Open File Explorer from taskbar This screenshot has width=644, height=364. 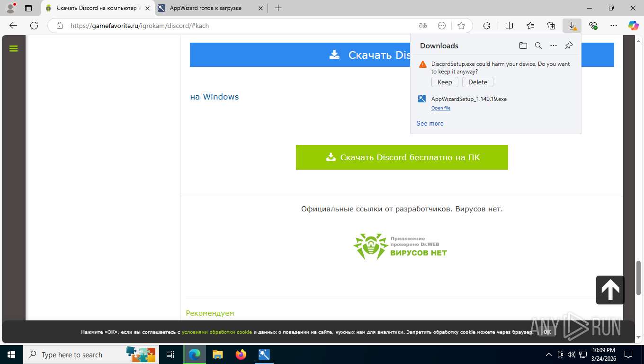(218, 355)
